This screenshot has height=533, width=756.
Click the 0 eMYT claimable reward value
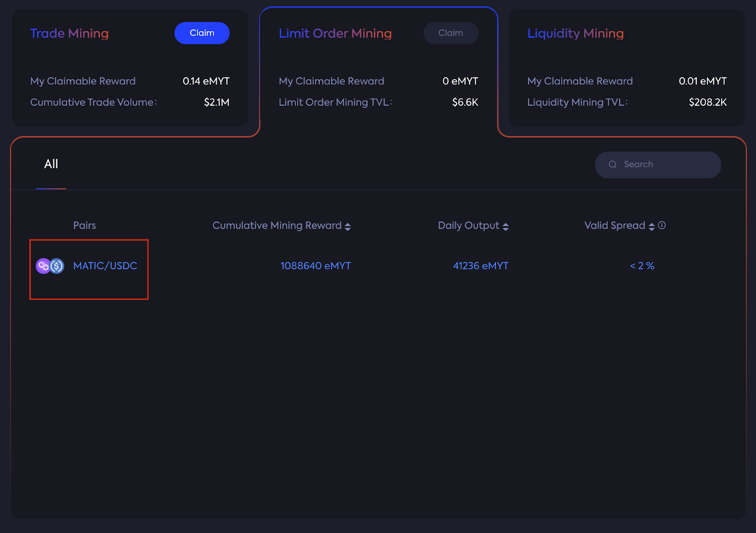[460, 81]
